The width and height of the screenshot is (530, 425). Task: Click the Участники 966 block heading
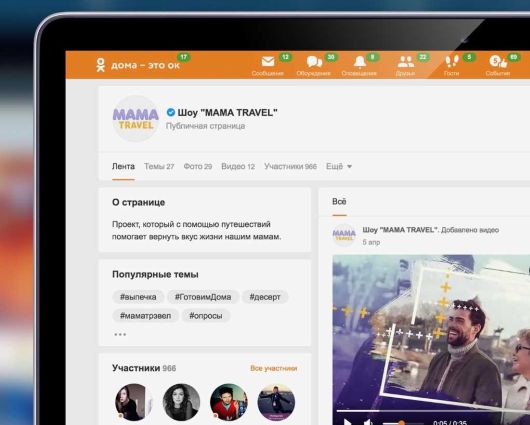pyautogui.click(x=144, y=368)
